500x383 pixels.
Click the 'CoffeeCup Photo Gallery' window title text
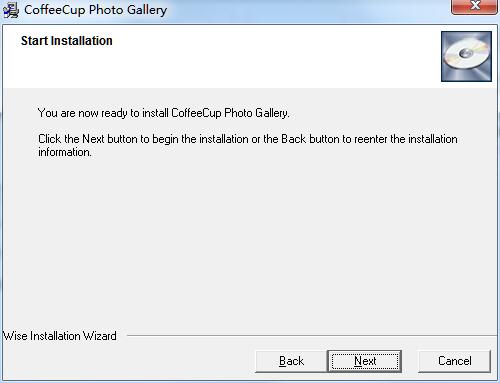tap(95, 10)
